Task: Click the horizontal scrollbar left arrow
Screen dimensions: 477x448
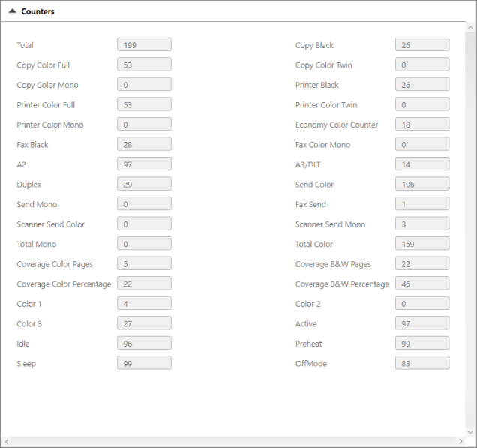Action: pyautogui.click(x=7, y=441)
